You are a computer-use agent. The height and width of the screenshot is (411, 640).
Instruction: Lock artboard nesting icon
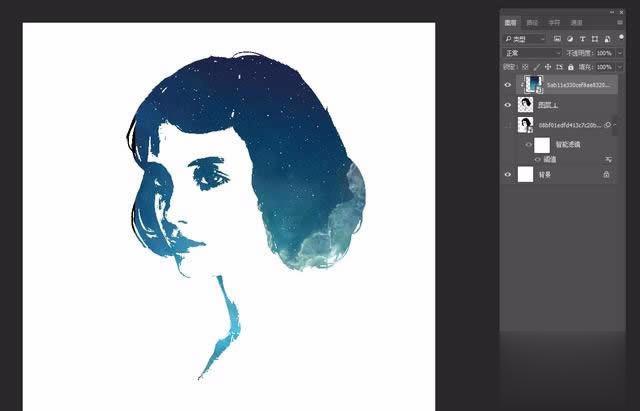click(559, 67)
